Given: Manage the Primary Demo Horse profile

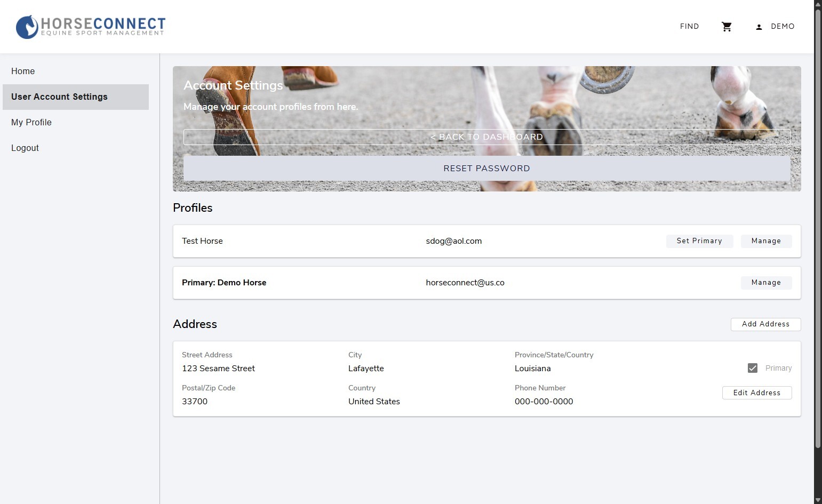Looking at the screenshot, I should 766,283.
